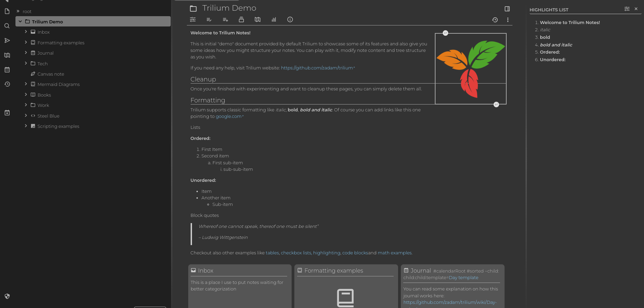Expand the Books tree node
This screenshot has width=644, height=308.
[x=26, y=95]
